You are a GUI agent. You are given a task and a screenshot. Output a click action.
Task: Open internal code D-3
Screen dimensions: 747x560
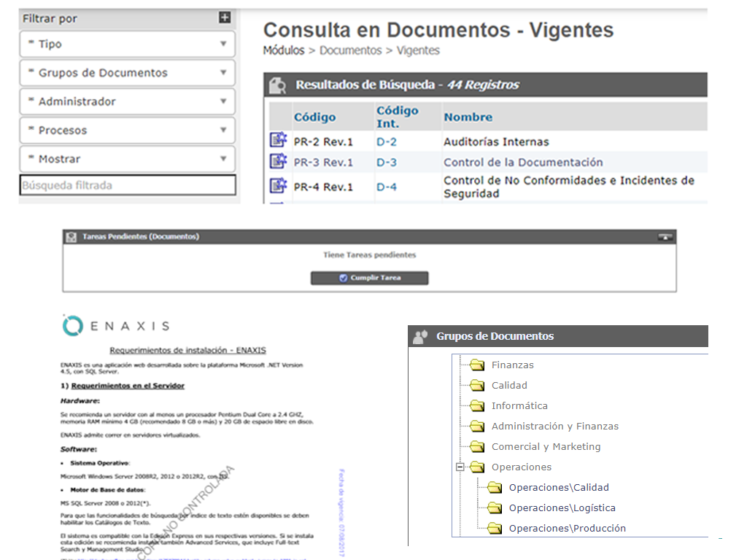(387, 163)
